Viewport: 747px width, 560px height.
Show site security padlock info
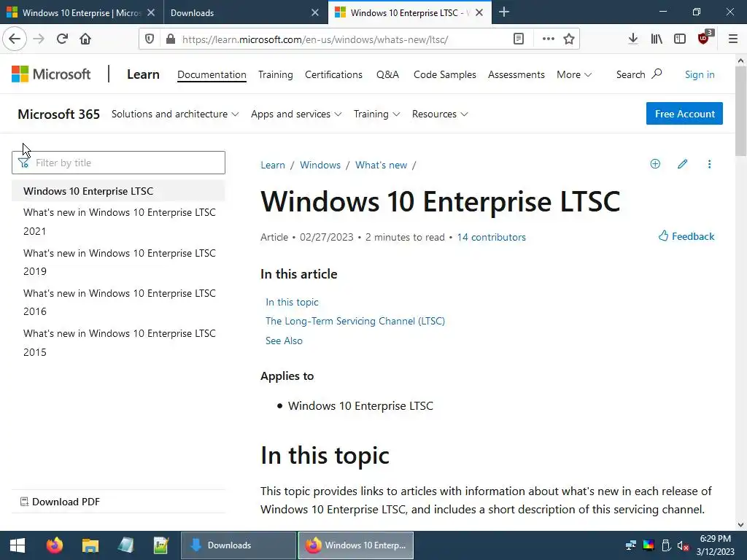coord(171,39)
